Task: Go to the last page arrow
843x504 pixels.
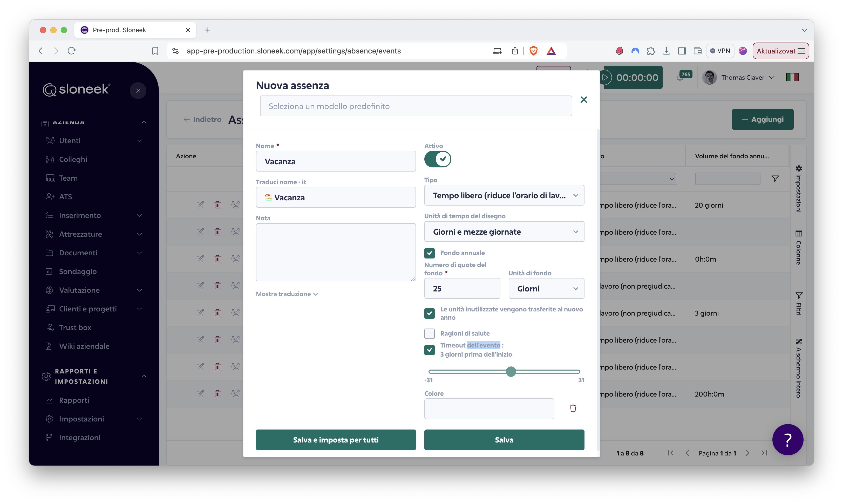Action: click(x=764, y=453)
